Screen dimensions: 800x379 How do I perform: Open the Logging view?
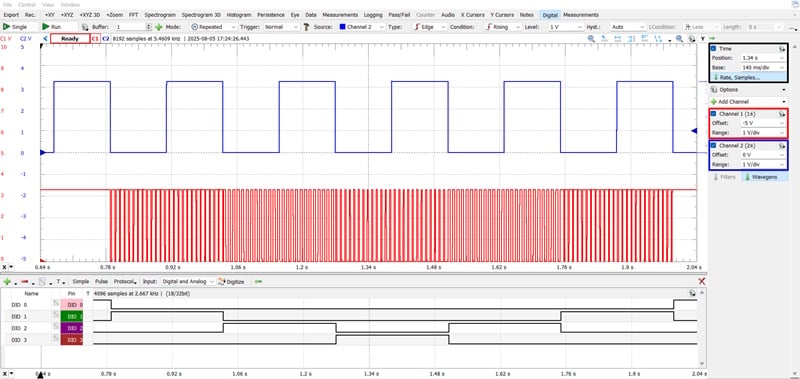click(373, 15)
